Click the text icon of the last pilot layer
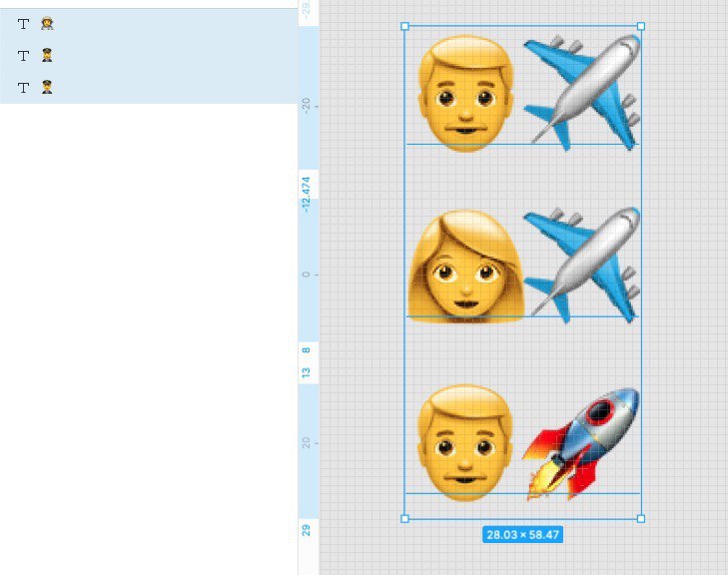The image size is (728, 575). [23, 87]
